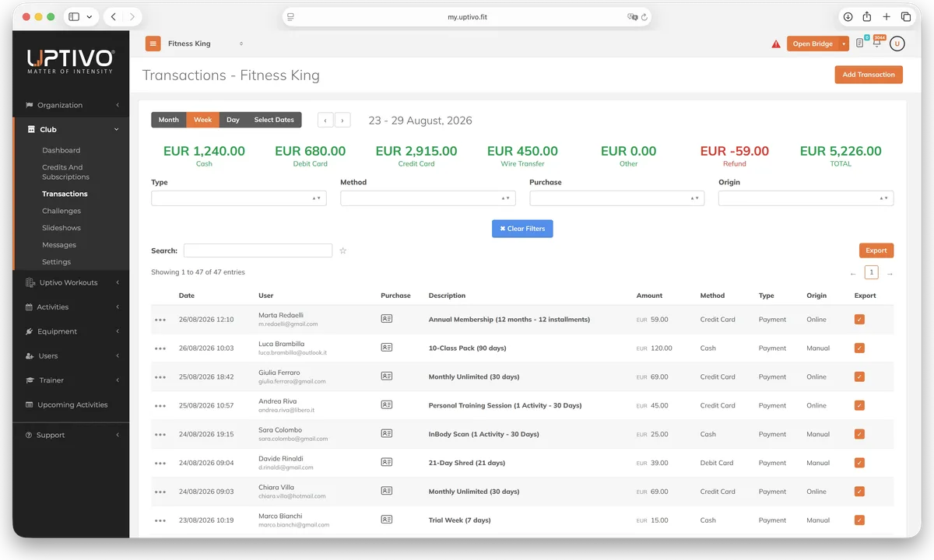934x560 pixels.
Task: Expand the Equipment sidebar section
Action: tap(71, 331)
